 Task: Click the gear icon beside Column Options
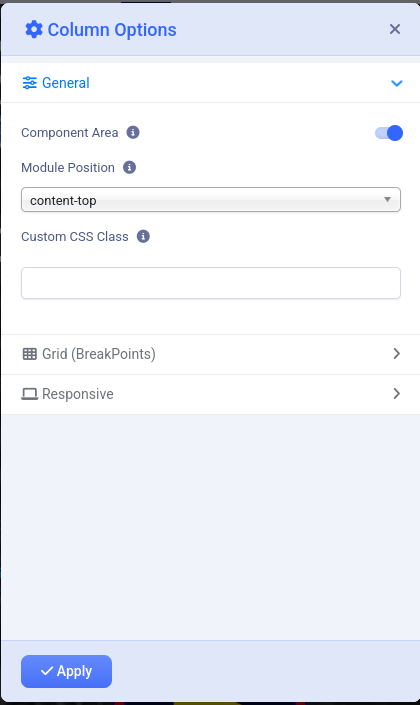[34, 30]
